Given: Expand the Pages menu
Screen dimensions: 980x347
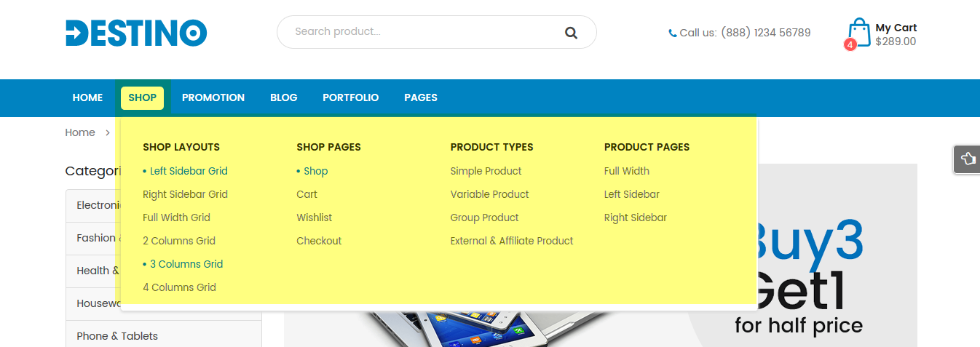Looking at the screenshot, I should coord(421,97).
